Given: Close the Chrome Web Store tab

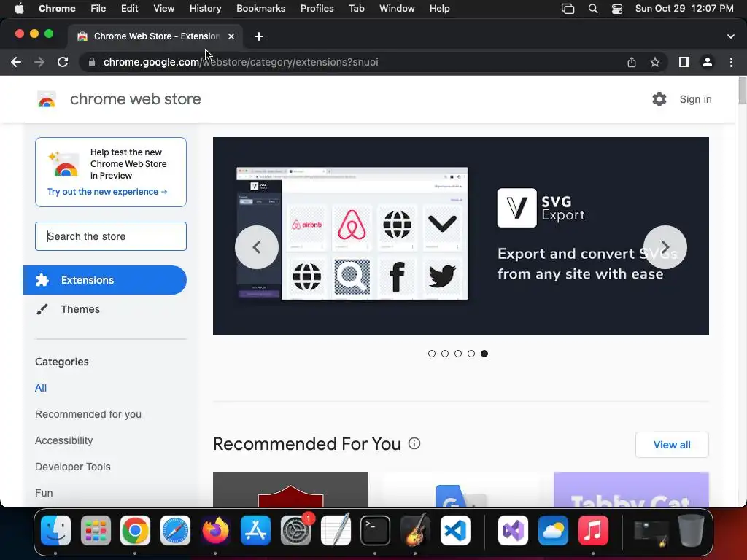Looking at the screenshot, I should point(231,36).
